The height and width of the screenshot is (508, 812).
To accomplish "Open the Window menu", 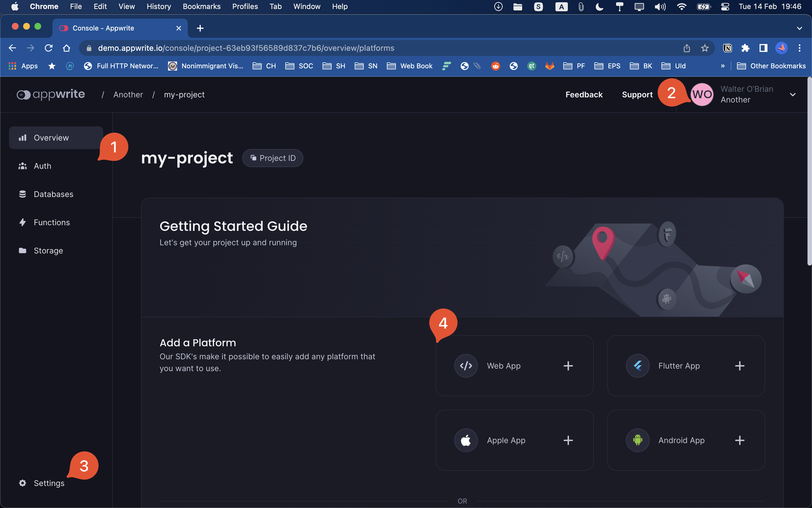I will tap(307, 6).
